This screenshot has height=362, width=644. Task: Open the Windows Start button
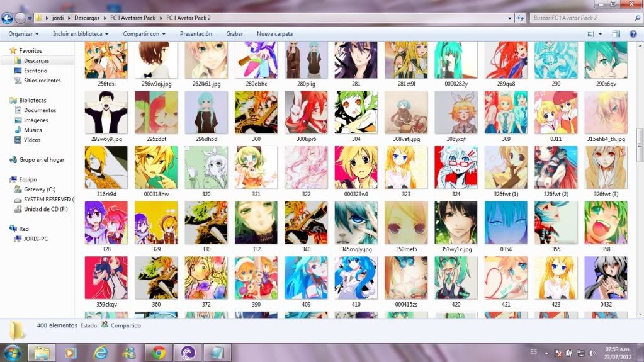(11, 353)
